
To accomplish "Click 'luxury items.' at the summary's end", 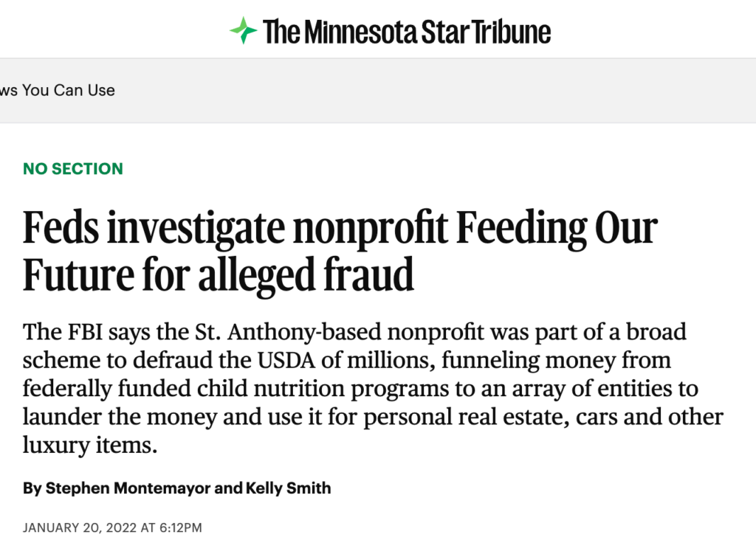I will tap(90, 446).
